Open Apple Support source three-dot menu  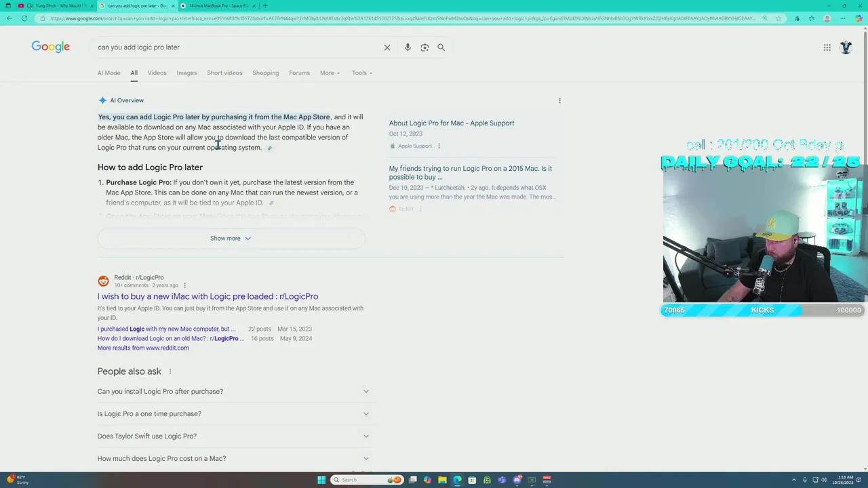pyautogui.click(x=439, y=146)
